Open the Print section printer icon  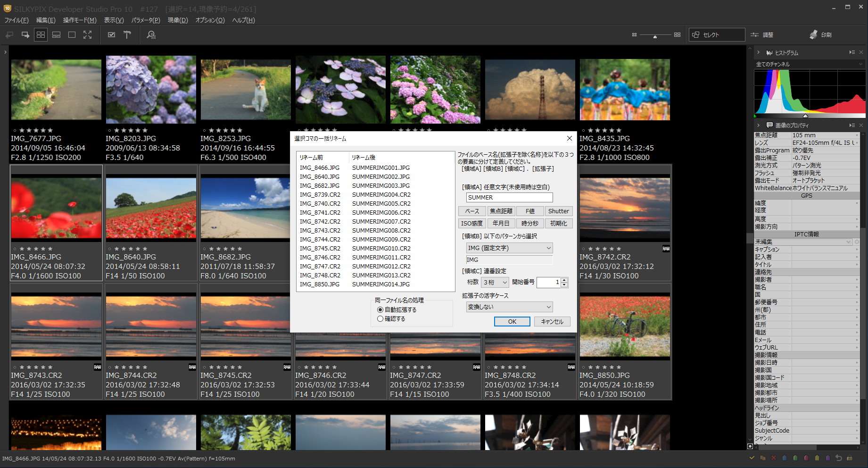click(813, 35)
